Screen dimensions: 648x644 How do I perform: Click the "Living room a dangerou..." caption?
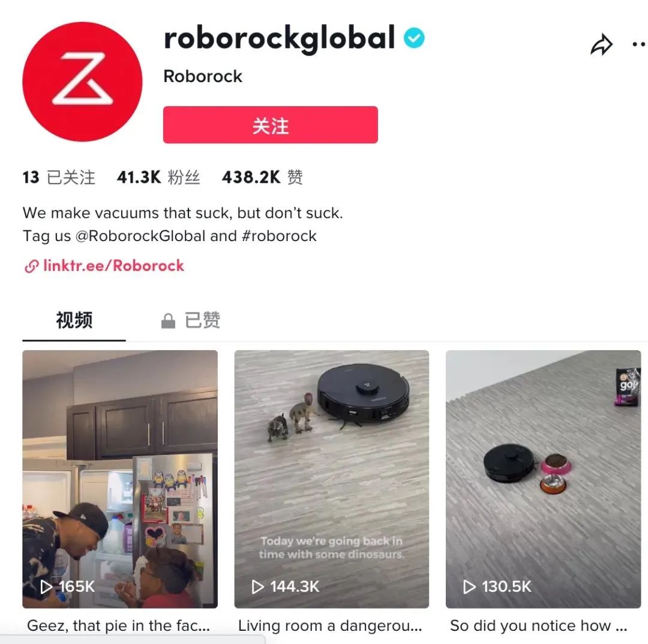[x=330, y=625]
